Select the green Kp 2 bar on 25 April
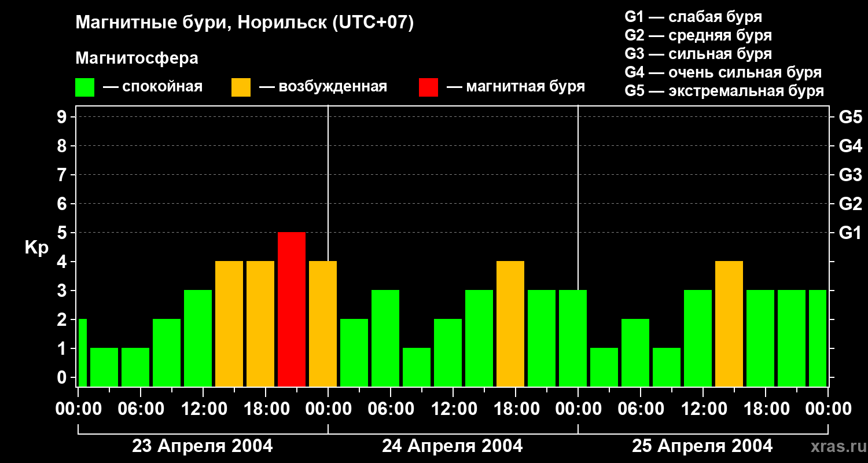 coord(635,353)
